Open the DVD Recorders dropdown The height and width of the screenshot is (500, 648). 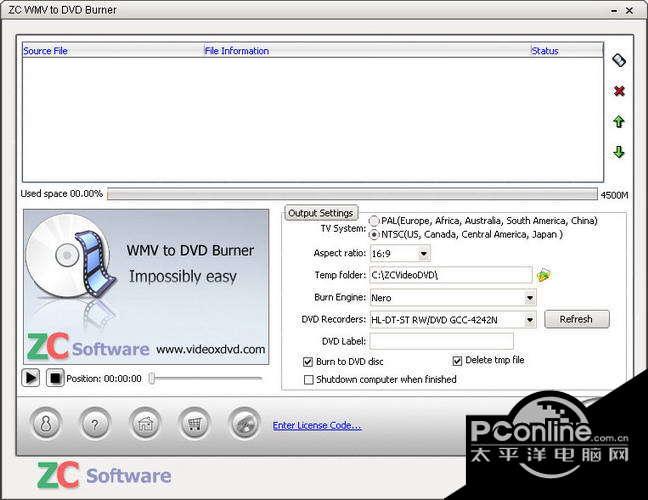point(530,319)
